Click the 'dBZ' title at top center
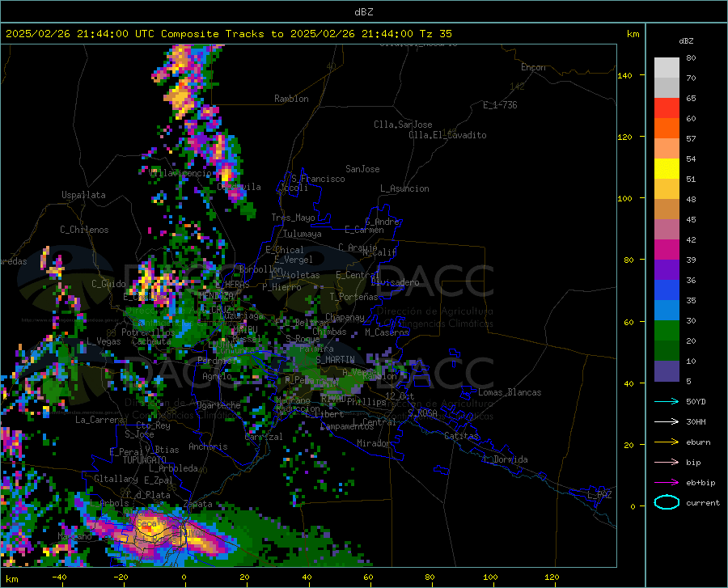Image resolution: width=728 pixels, height=588 pixels. [x=363, y=12]
